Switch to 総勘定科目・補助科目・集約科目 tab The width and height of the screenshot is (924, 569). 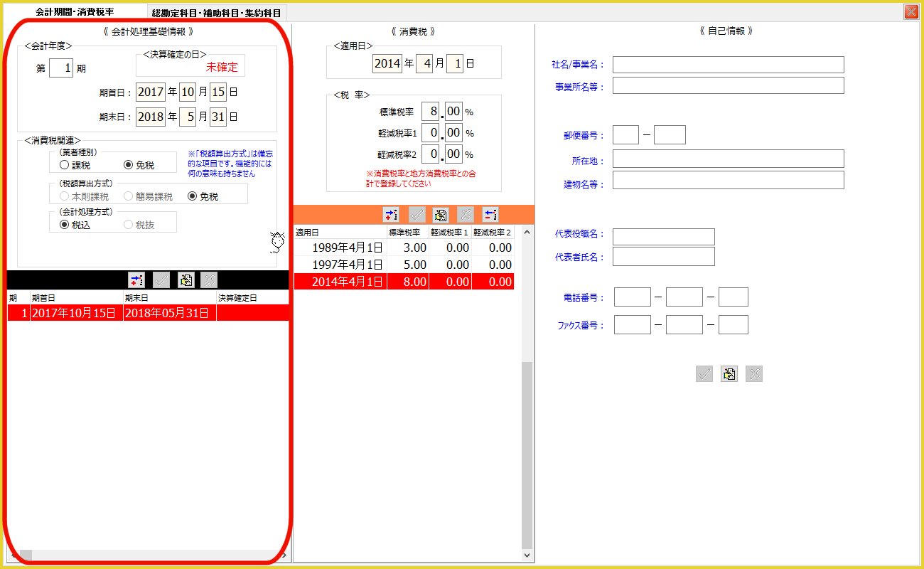[216, 13]
